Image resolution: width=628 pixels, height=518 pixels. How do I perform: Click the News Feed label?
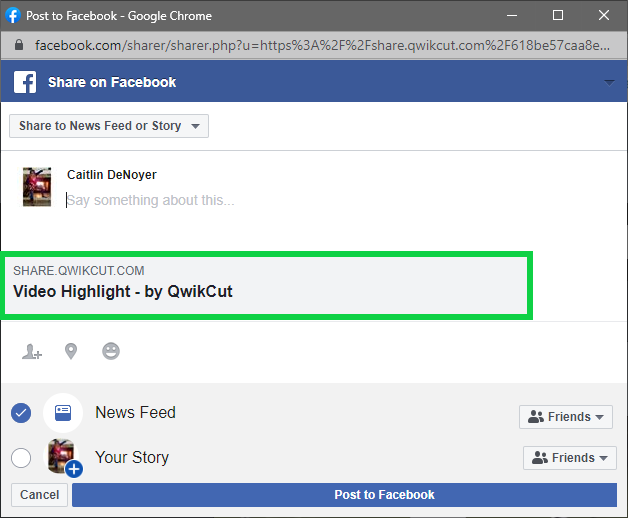135,413
